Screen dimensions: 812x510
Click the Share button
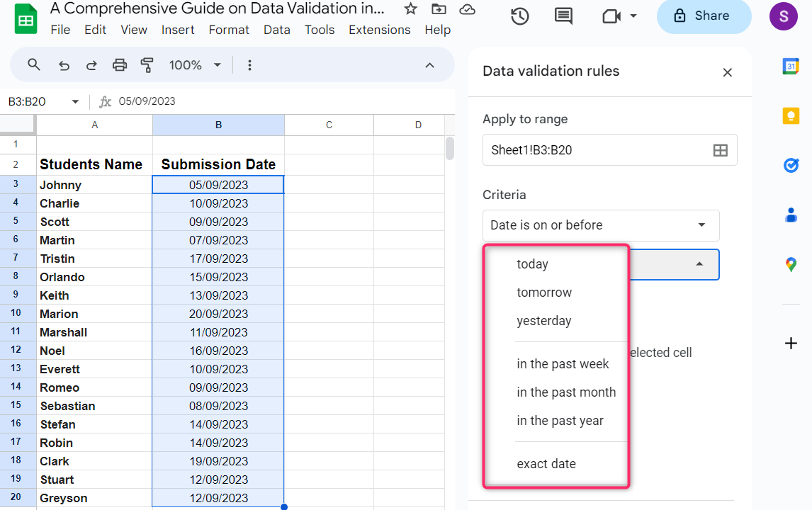point(704,16)
